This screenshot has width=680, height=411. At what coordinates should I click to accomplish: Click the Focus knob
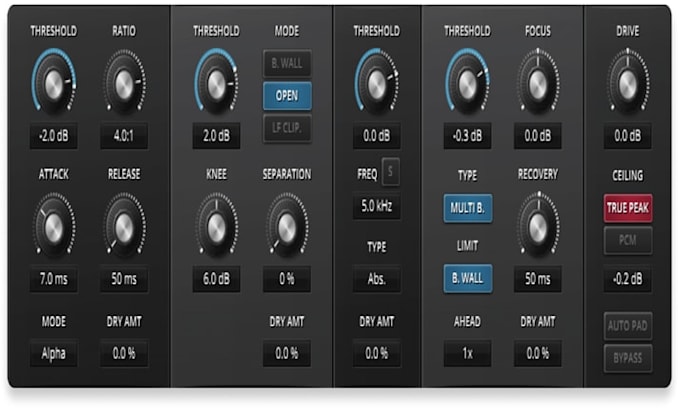click(x=538, y=82)
